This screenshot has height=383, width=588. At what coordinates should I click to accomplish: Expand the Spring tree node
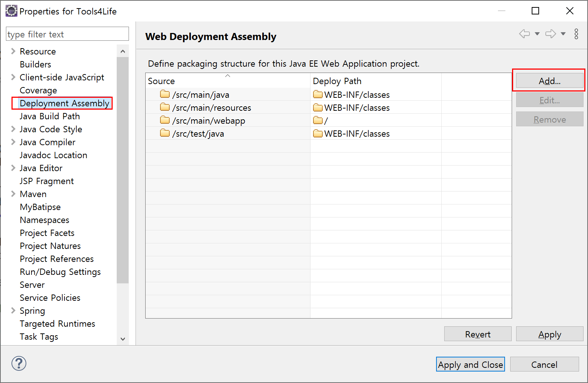click(13, 310)
